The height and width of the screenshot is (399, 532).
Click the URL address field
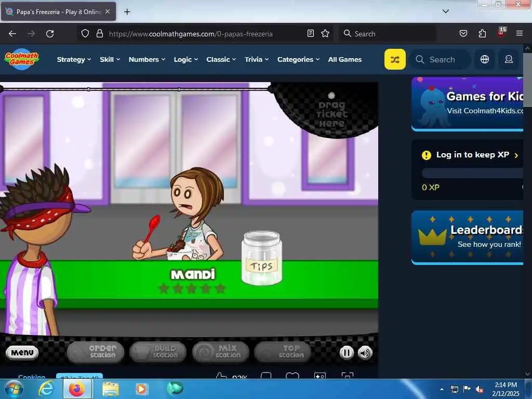(205, 34)
